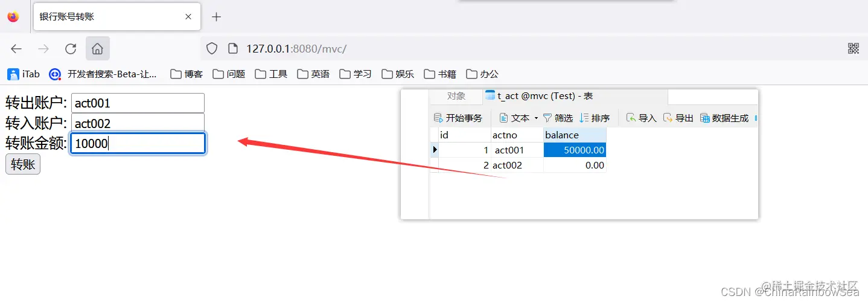The height and width of the screenshot is (302, 868).
Task: Click the 文本 toolbar button
Action: pyautogui.click(x=514, y=118)
